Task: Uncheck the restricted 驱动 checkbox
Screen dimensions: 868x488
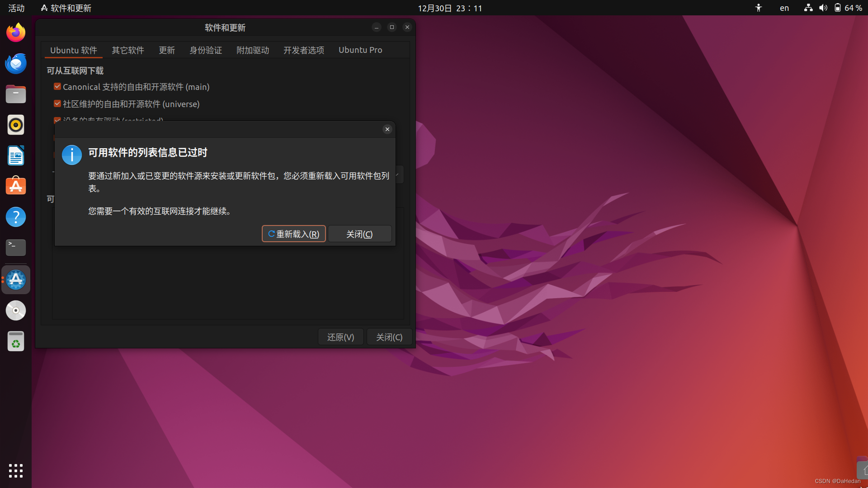Action: point(57,120)
